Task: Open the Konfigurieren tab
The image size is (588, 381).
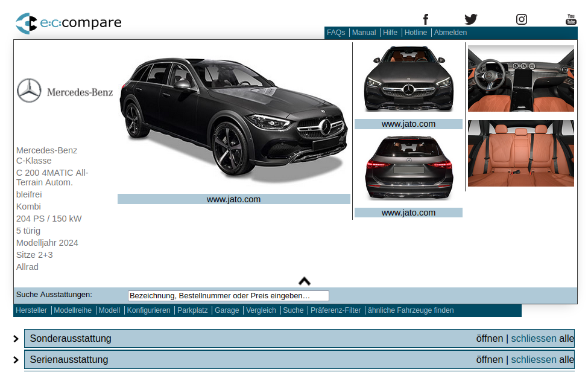Action: (148, 310)
